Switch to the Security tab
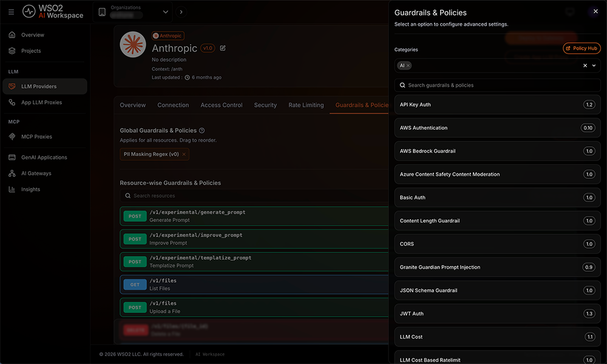607x364 pixels. coord(265,105)
